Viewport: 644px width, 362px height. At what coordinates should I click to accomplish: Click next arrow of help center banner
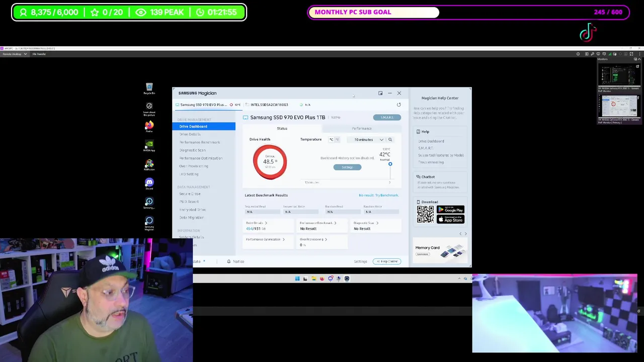coord(465,234)
